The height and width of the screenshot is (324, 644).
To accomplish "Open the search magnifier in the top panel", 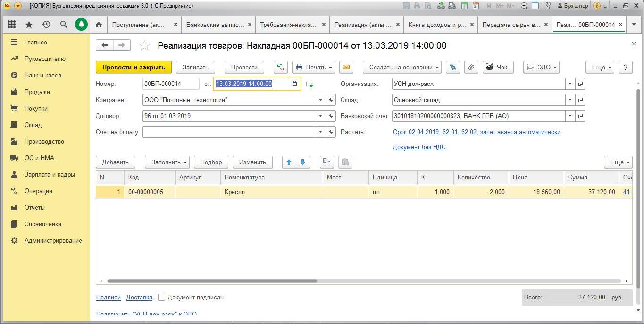I will [x=64, y=25].
